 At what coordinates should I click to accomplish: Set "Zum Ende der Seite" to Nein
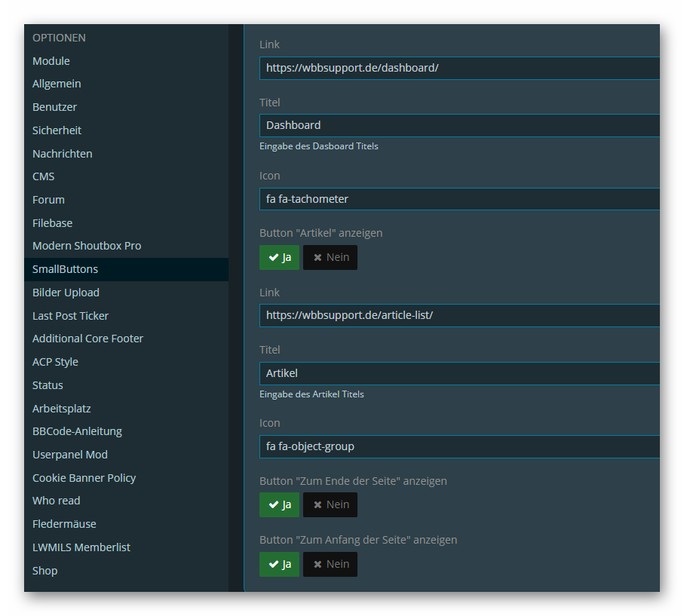[x=330, y=504]
